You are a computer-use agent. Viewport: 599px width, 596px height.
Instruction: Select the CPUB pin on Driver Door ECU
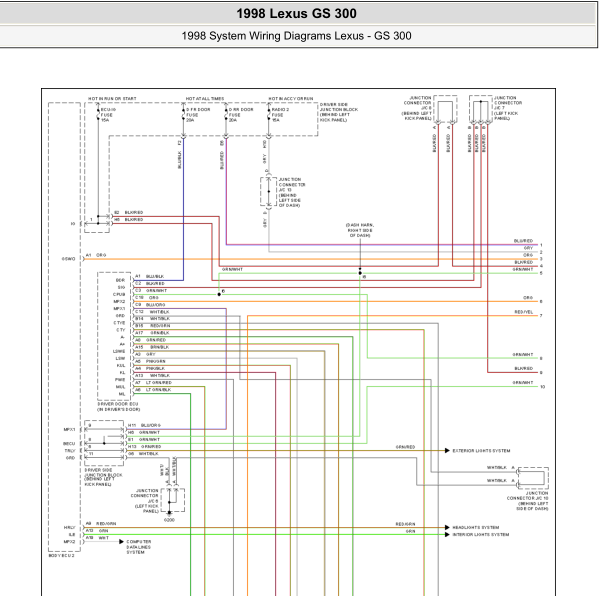pyautogui.click(x=119, y=295)
